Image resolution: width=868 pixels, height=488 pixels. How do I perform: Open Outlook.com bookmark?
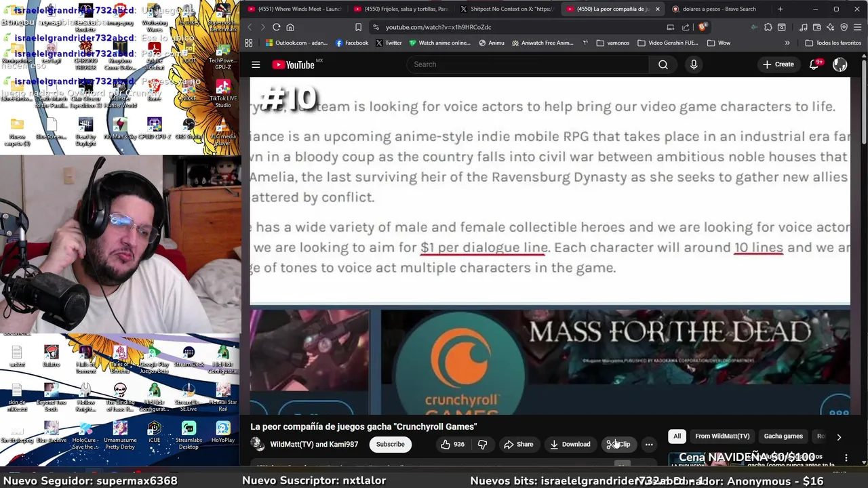tap(296, 43)
